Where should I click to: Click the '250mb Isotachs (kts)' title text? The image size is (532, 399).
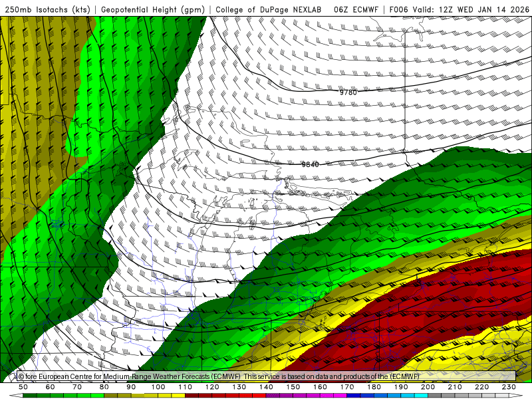pos(48,10)
